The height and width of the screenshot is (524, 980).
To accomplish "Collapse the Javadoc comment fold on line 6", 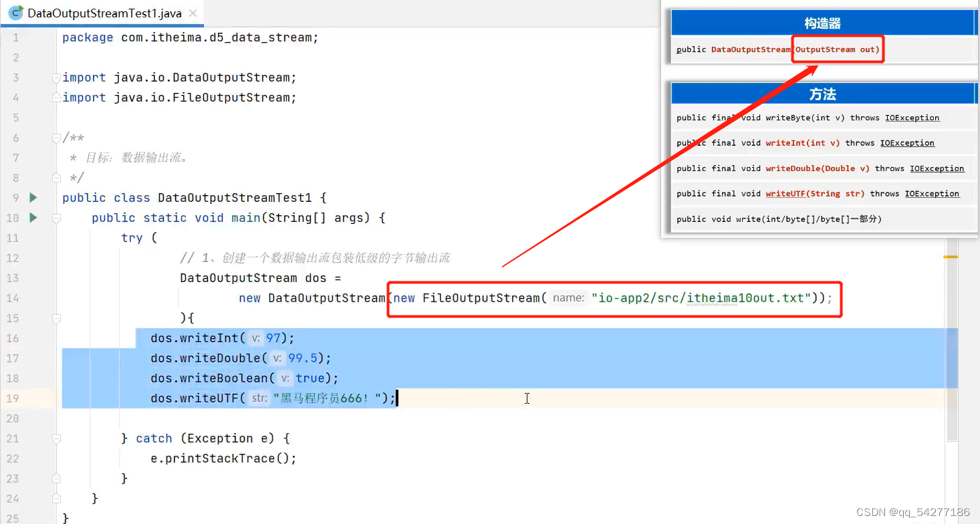I will coord(57,138).
